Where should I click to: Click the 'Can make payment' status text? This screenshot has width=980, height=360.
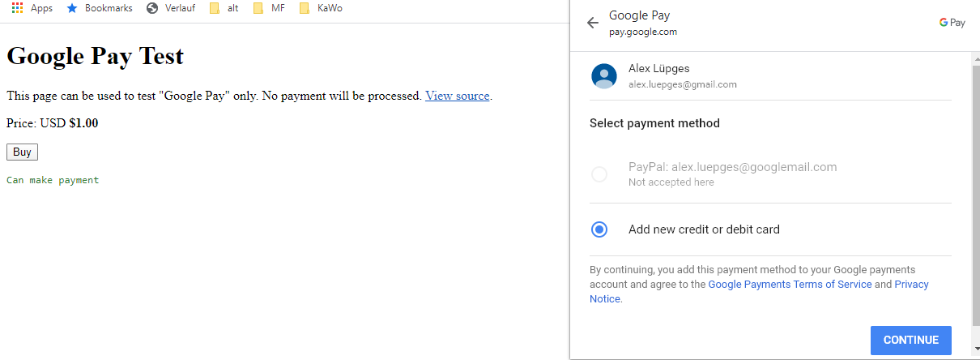coord(53,180)
